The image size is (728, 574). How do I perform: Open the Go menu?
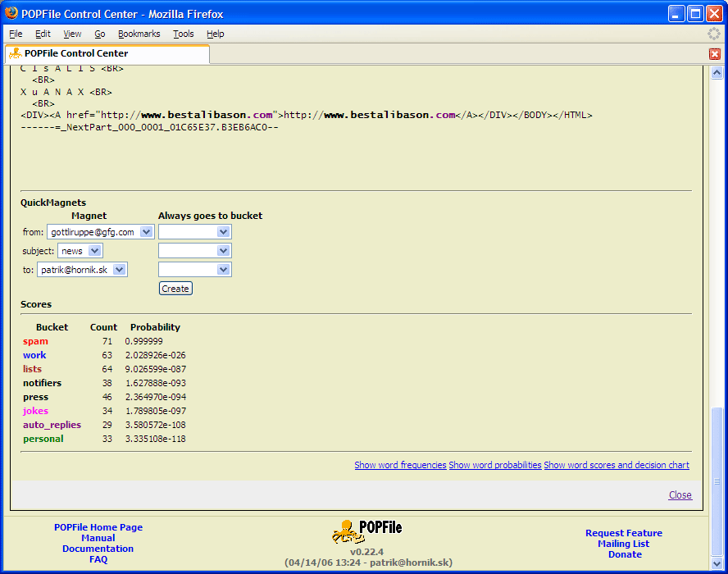(x=100, y=34)
